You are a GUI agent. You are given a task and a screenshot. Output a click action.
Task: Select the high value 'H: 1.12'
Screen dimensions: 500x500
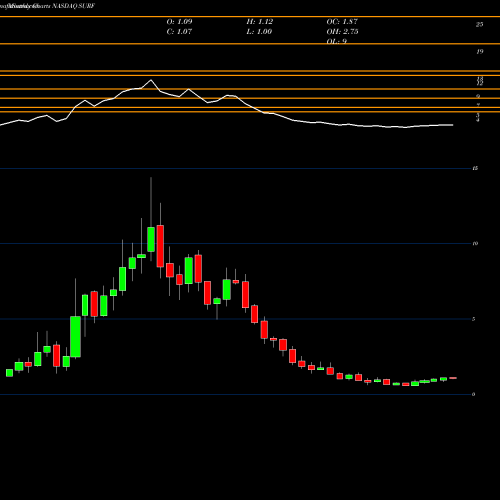pyautogui.click(x=260, y=22)
